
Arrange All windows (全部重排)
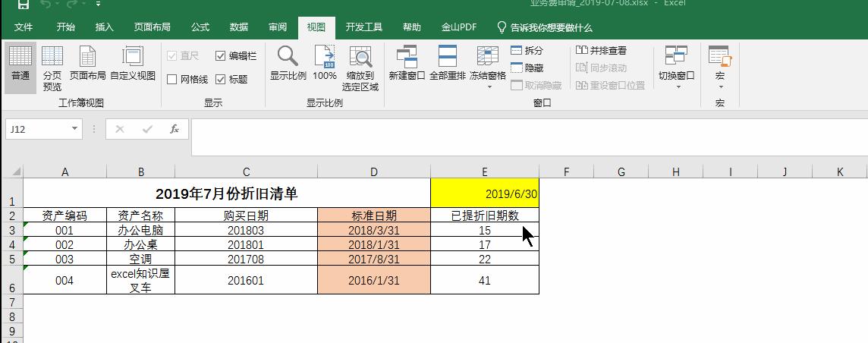(448, 65)
